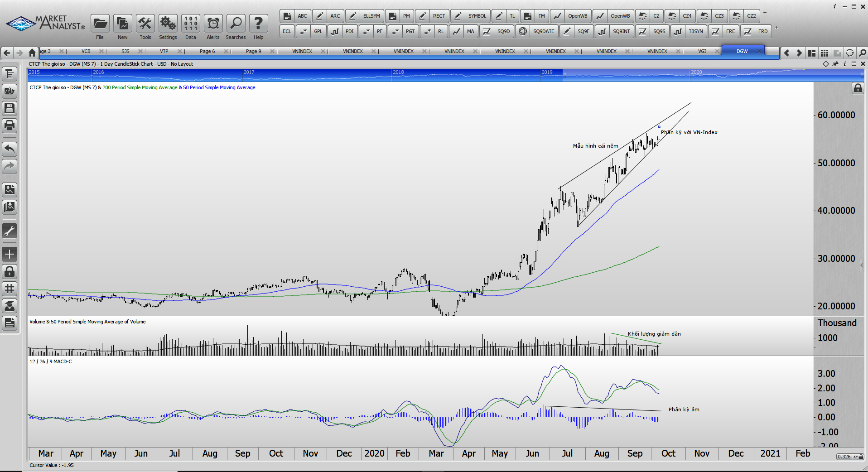Toggle the padlock button in left sidebar
This screenshot has height=472, width=868.
pos(10,271)
